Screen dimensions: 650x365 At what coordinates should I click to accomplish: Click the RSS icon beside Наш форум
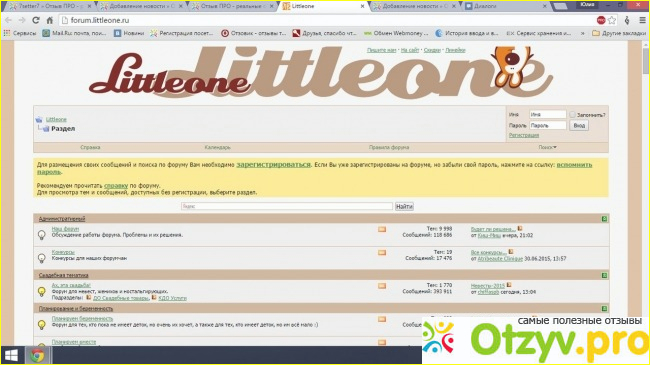(382, 229)
